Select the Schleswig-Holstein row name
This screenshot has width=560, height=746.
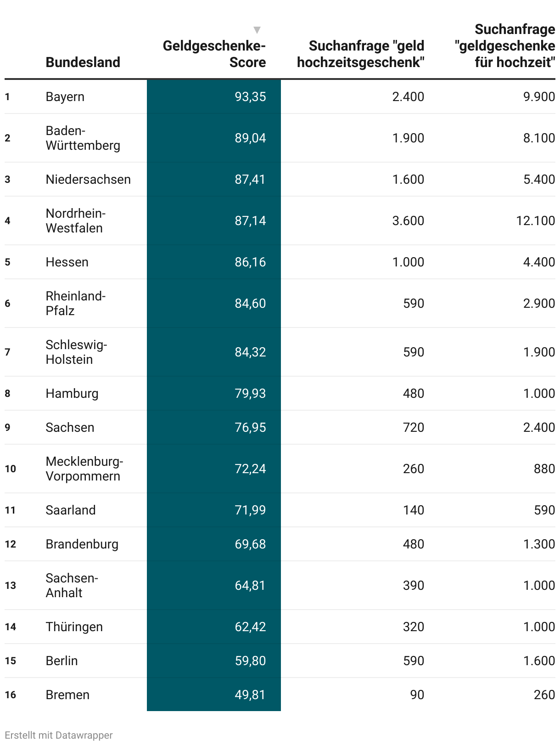(76, 352)
